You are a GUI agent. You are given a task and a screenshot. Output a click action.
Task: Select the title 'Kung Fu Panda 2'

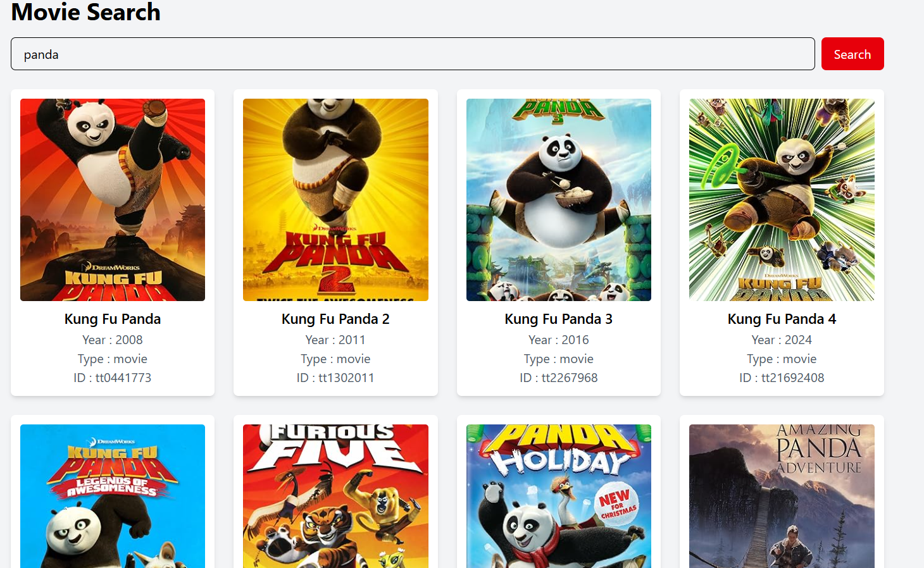[335, 319]
